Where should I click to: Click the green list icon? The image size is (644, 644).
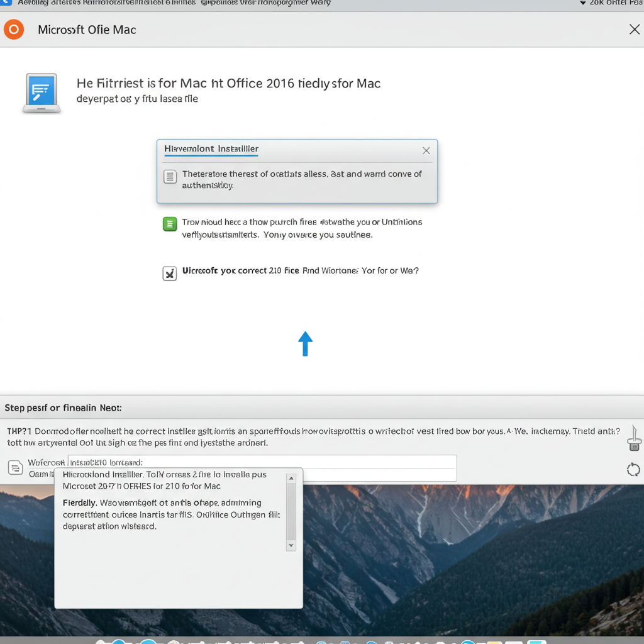pyautogui.click(x=170, y=224)
